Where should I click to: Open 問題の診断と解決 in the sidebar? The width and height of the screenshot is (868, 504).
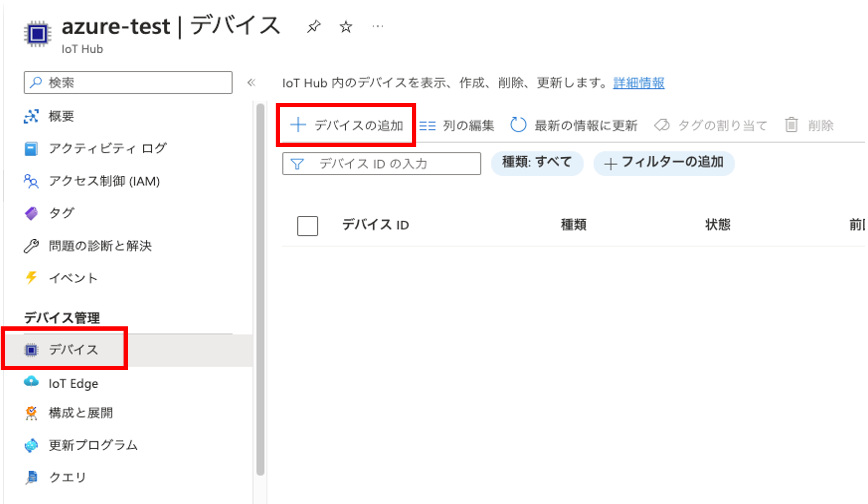(100, 246)
